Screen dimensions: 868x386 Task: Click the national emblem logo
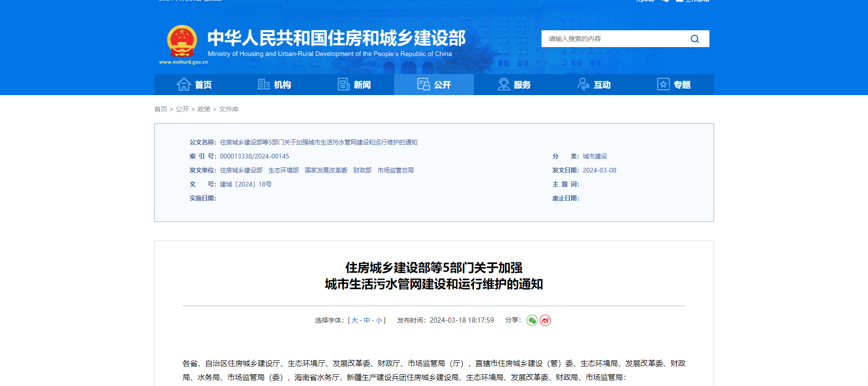(182, 41)
